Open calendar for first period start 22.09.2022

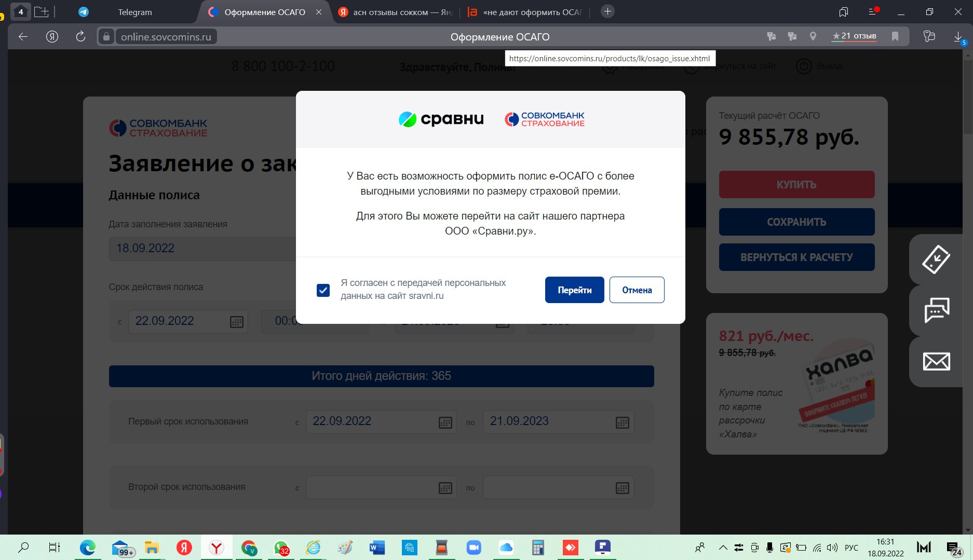(445, 422)
